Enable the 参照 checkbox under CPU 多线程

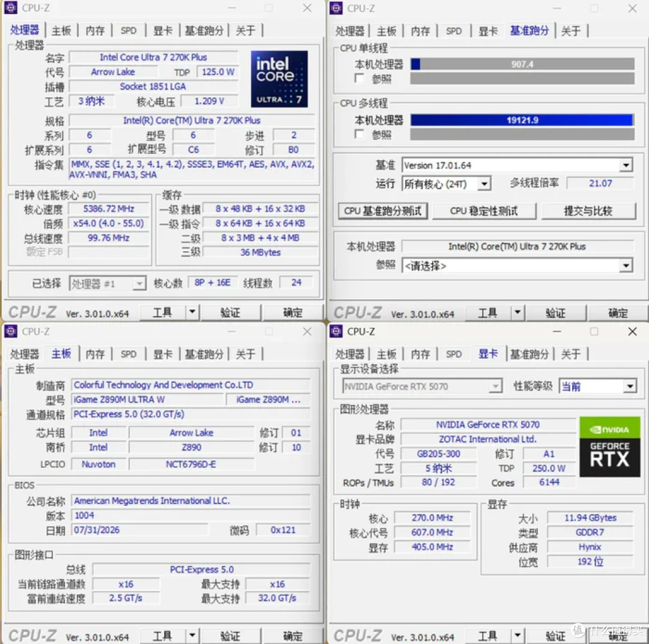[359, 134]
